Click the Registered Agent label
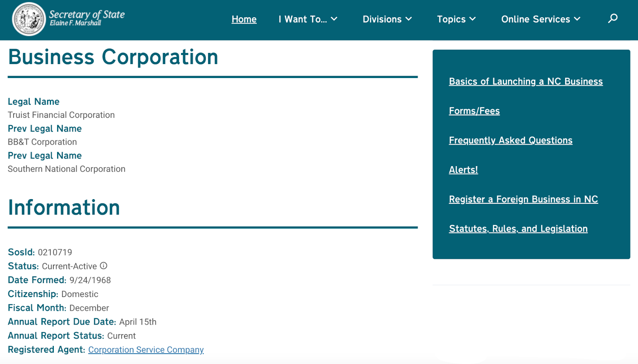 pos(46,350)
